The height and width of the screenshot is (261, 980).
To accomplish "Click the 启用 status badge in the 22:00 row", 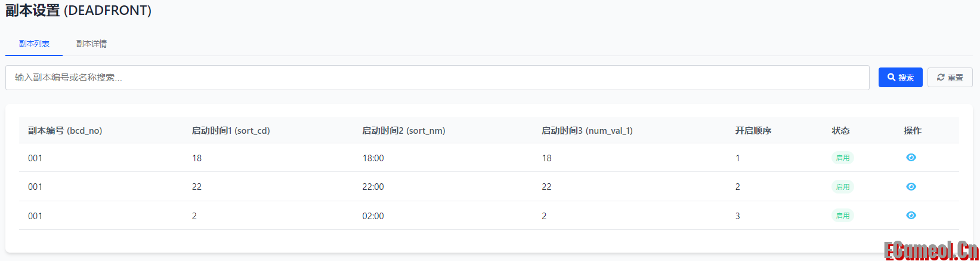I will coord(842,187).
